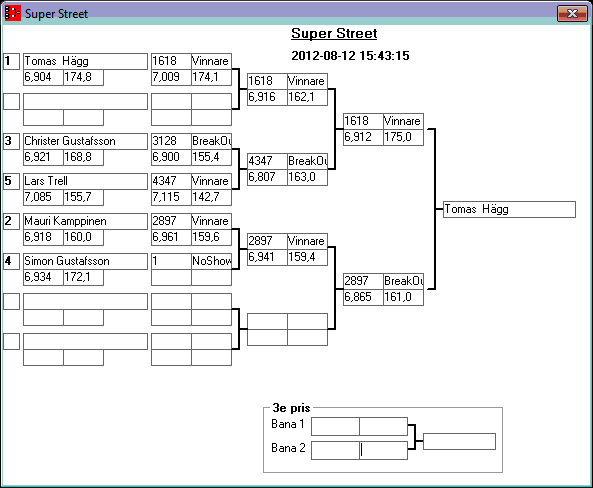Select the 174,8 speed cell under Tomas Hägg
The width and height of the screenshot is (593, 488).
[x=83, y=77]
